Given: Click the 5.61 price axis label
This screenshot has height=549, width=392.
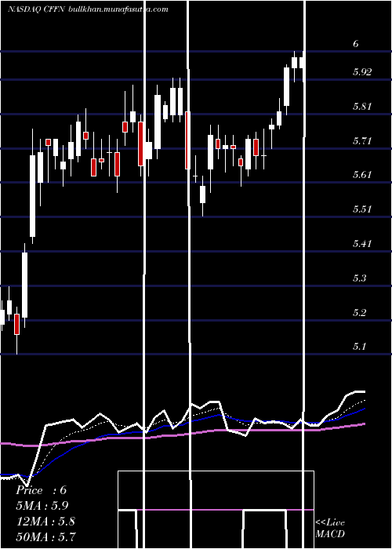Looking at the screenshot, I should pos(362,175).
